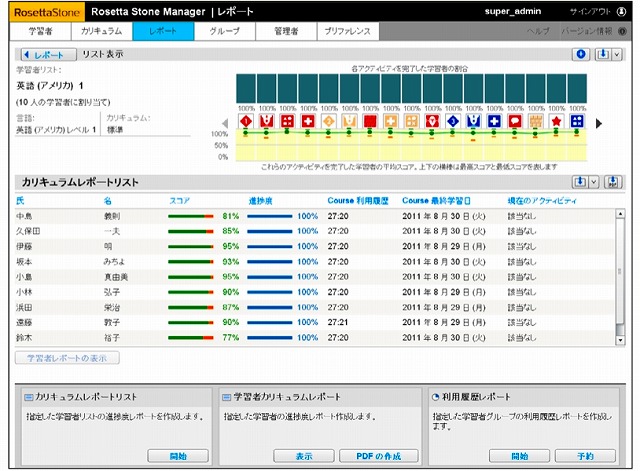
Task: Sort the list by 名 column
Action: (x=107, y=200)
